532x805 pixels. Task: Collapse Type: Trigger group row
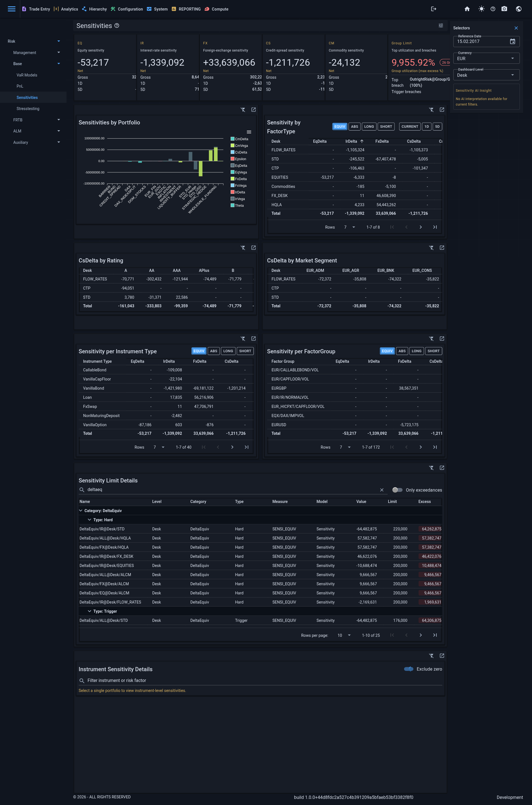point(89,611)
